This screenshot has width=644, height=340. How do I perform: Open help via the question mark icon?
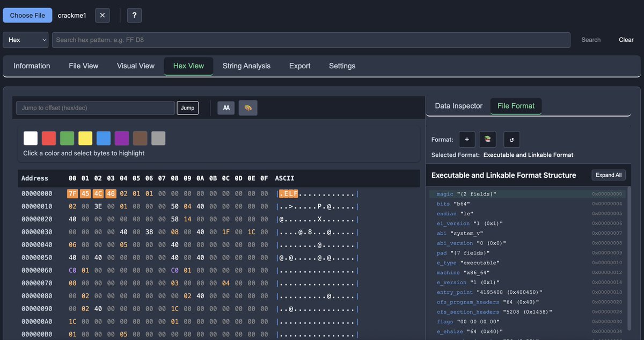click(x=134, y=15)
